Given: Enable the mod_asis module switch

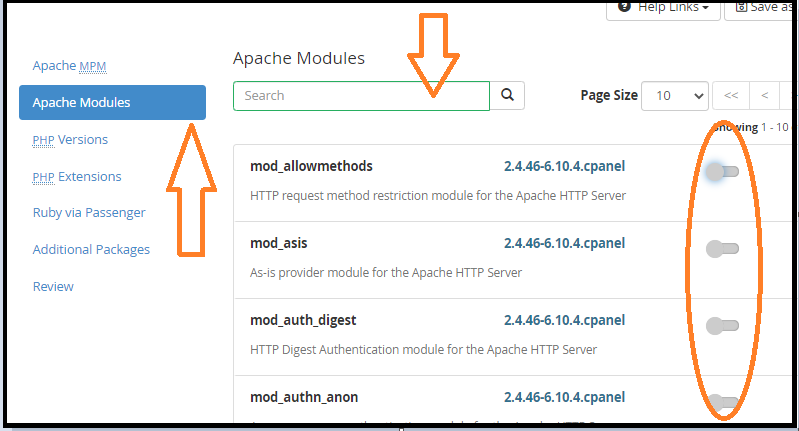Looking at the screenshot, I should [x=722, y=249].
